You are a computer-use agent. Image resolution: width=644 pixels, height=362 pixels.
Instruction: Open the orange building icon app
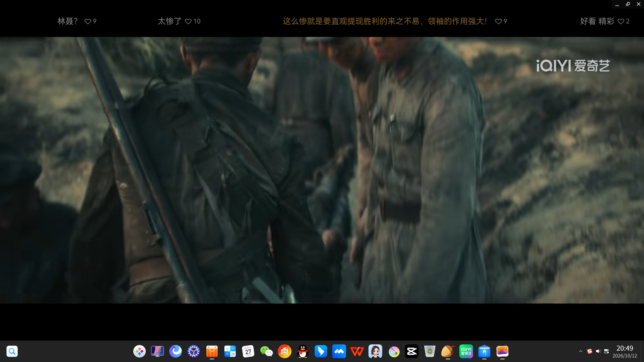(284, 351)
